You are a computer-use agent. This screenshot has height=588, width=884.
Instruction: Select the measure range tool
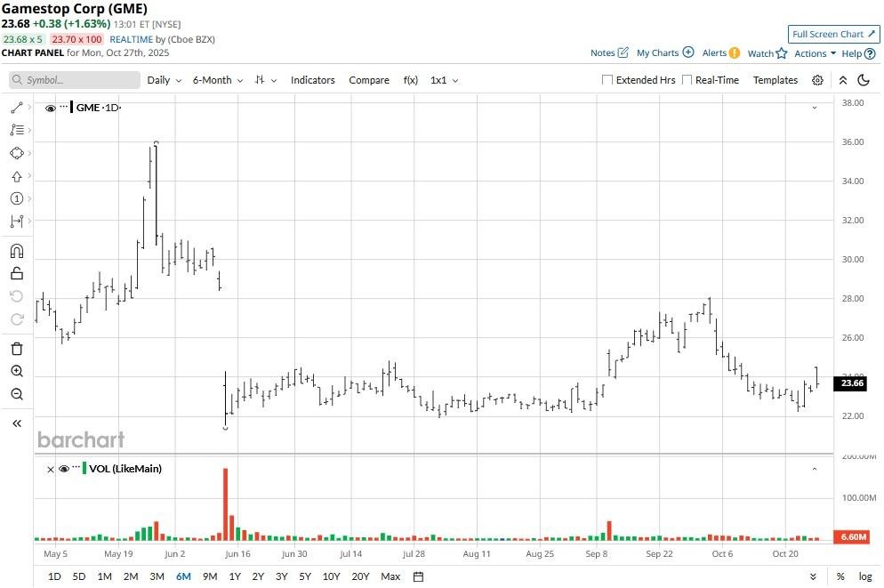click(17, 221)
